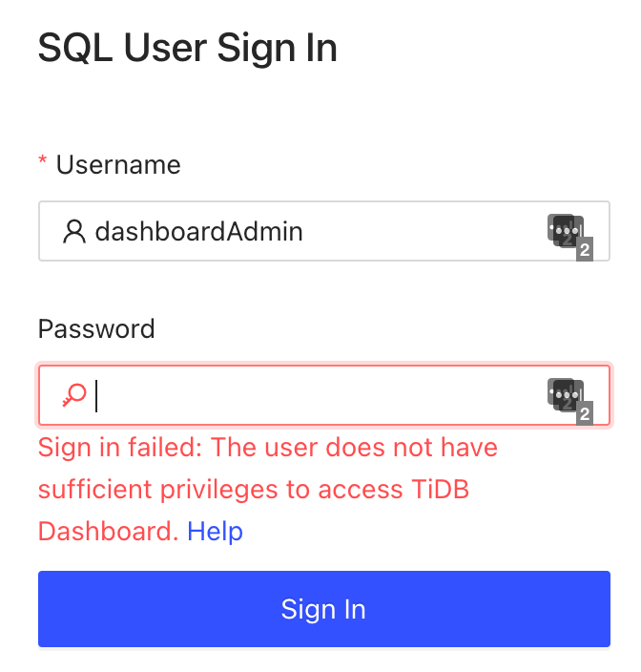Click the red key icon in Password field
641x672 pixels.
click(74, 395)
